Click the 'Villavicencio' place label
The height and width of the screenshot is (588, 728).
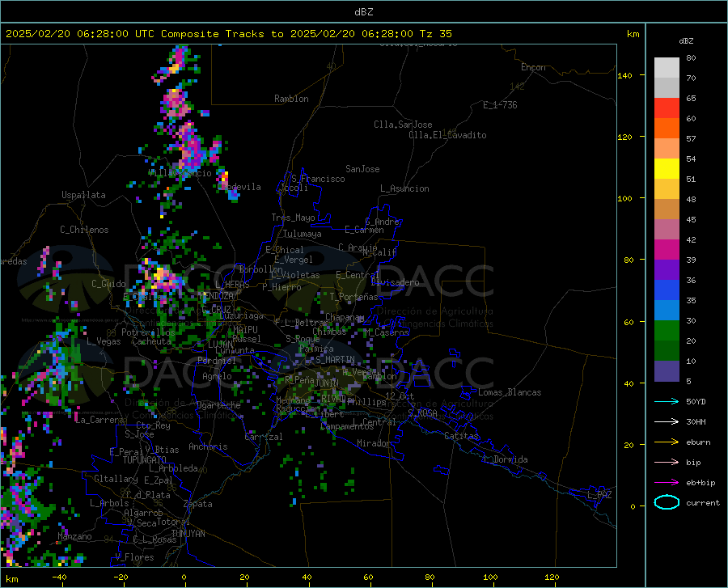(180, 173)
